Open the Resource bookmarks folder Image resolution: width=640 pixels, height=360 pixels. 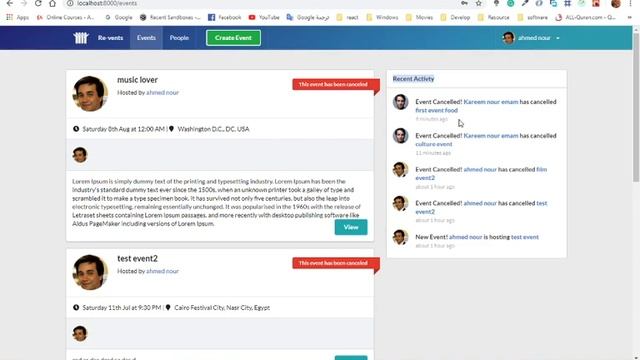pos(493,18)
